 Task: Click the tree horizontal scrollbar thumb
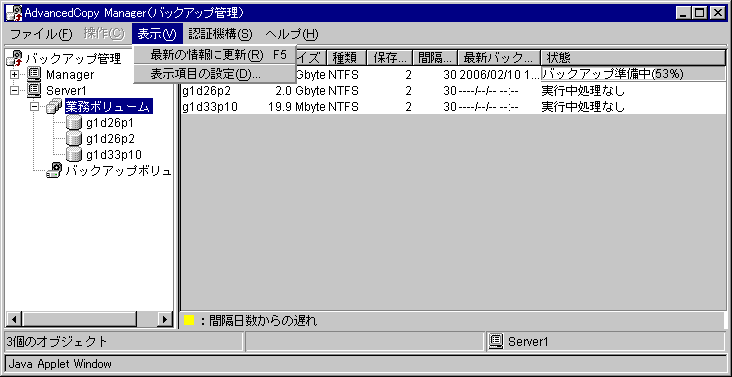79,319
